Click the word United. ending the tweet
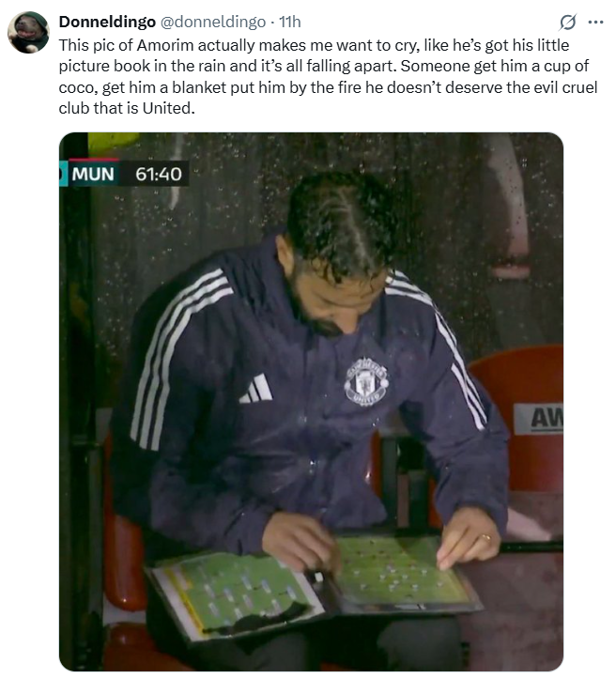This screenshot has height=678, width=616. (x=169, y=108)
